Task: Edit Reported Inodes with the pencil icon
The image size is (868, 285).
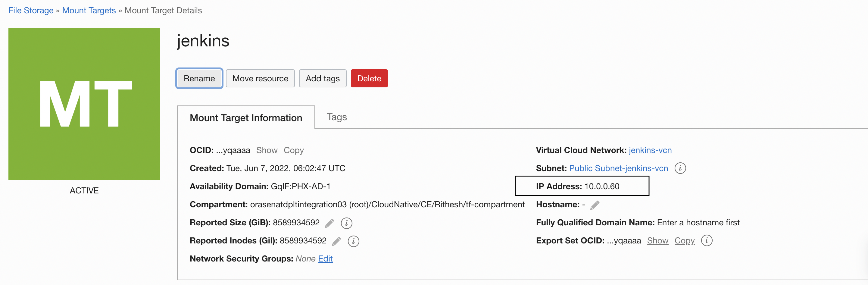Action: click(336, 241)
